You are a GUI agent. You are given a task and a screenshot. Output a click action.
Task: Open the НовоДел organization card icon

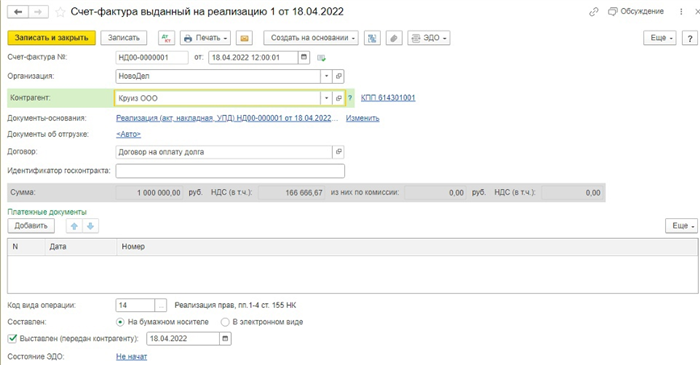(339, 76)
